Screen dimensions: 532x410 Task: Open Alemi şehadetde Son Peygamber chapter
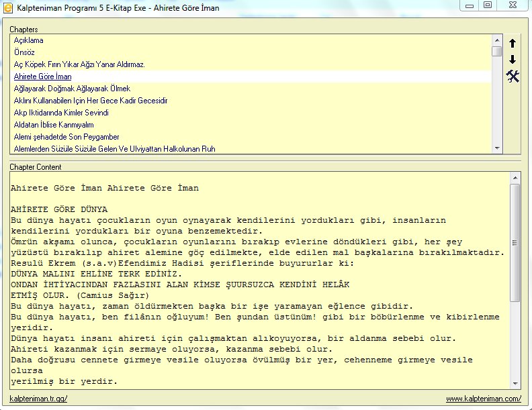[x=66, y=137]
